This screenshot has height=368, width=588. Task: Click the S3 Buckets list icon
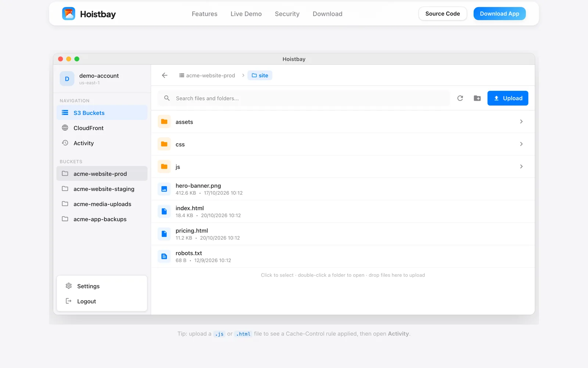pos(65,113)
